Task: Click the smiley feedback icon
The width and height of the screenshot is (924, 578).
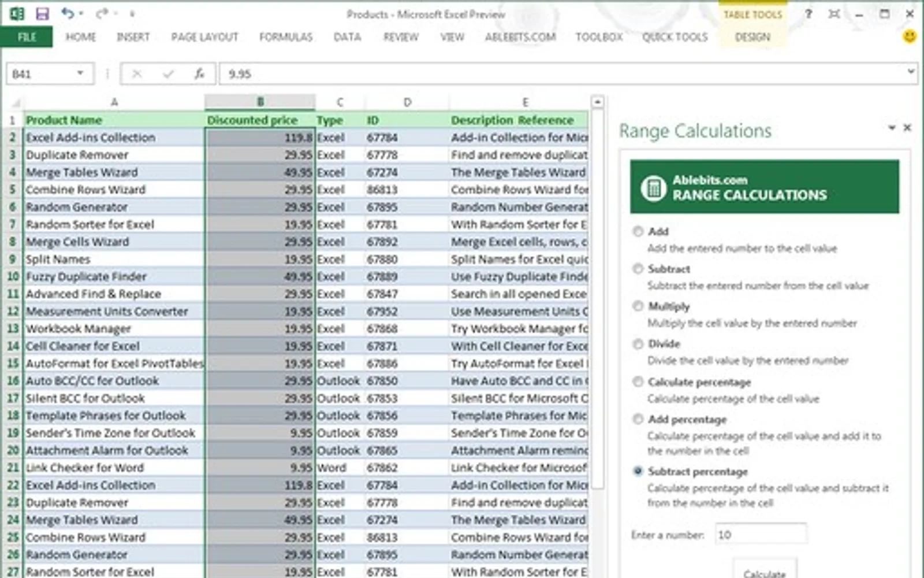Action: [910, 36]
